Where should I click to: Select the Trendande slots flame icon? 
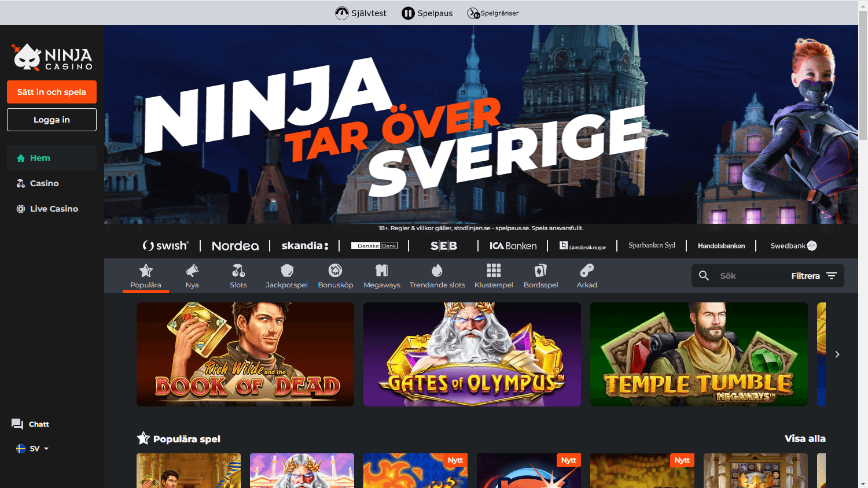(437, 270)
